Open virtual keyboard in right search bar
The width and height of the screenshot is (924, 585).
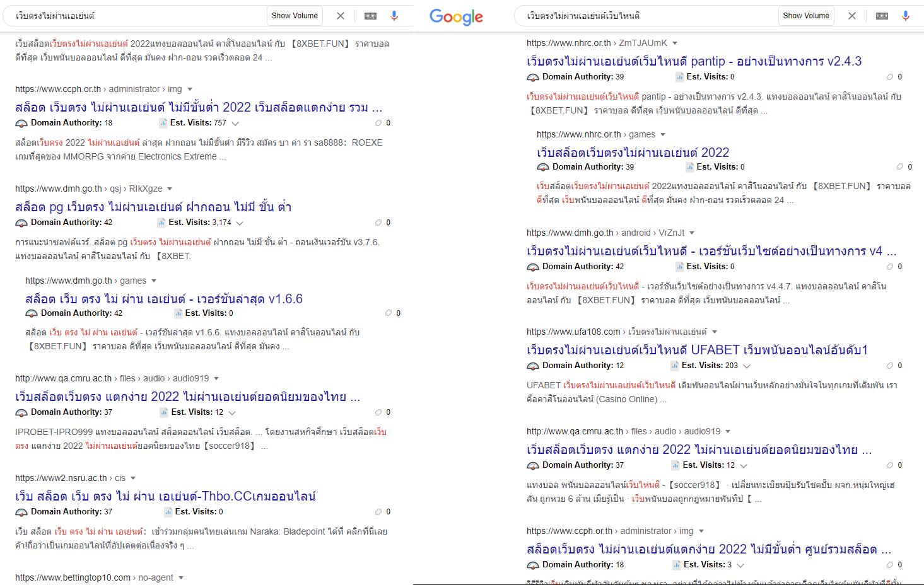[882, 16]
